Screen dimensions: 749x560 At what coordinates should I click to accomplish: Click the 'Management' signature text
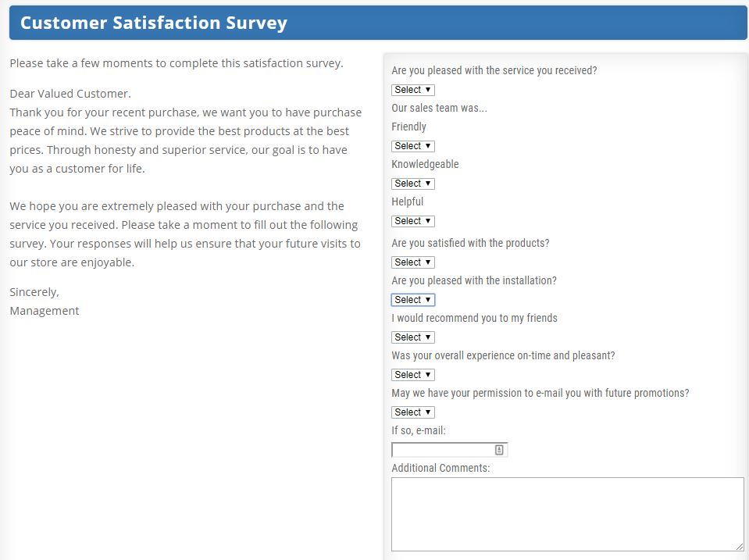click(45, 311)
